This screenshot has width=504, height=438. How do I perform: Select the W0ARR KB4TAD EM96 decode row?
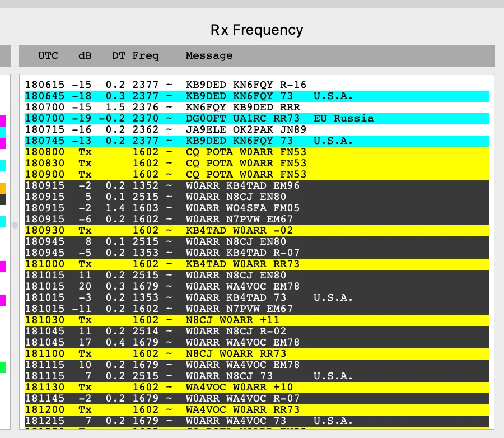point(257,186)
